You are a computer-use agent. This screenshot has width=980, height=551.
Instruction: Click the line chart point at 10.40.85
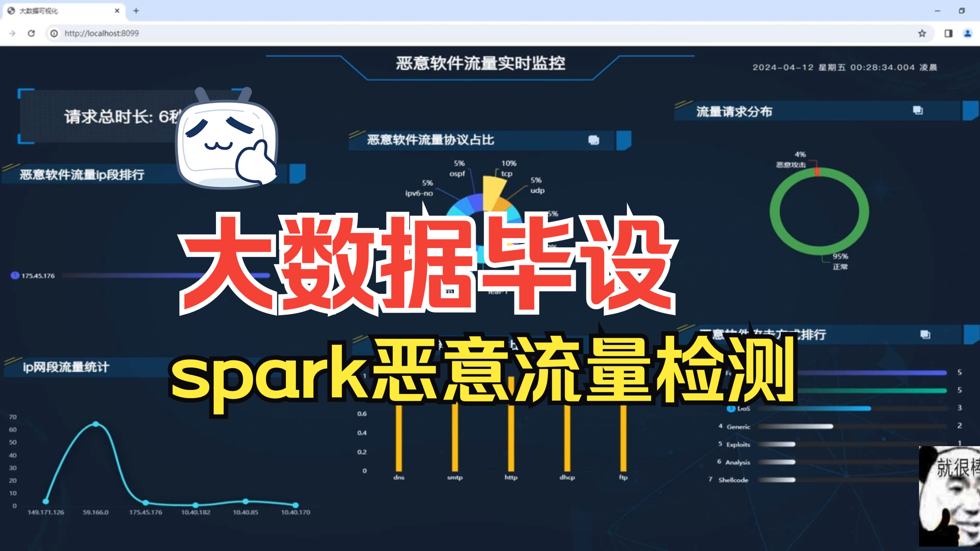246,501
